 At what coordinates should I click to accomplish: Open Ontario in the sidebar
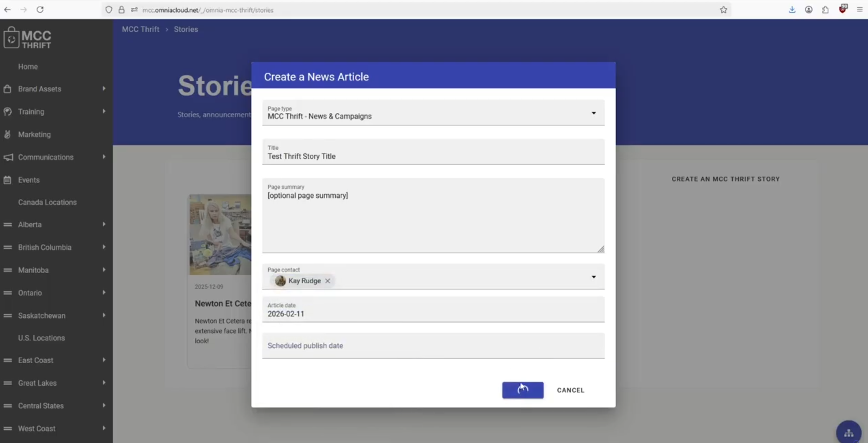[x=30, y=293]
